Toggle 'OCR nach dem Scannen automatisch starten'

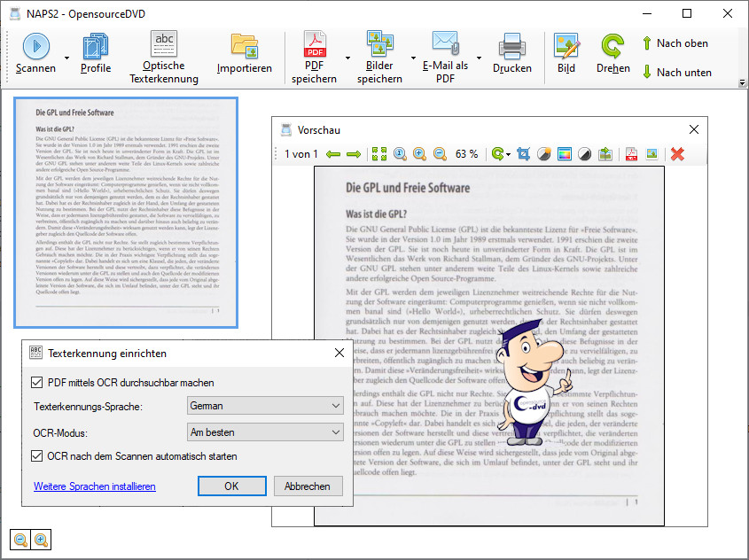tap(37, 456)
